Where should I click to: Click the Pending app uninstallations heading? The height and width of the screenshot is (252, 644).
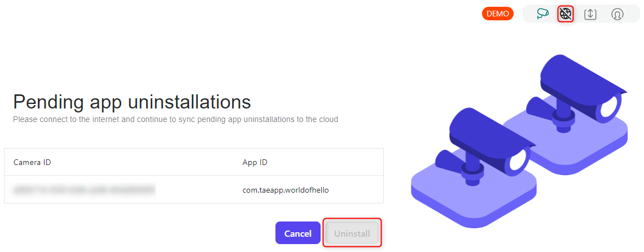132,102
